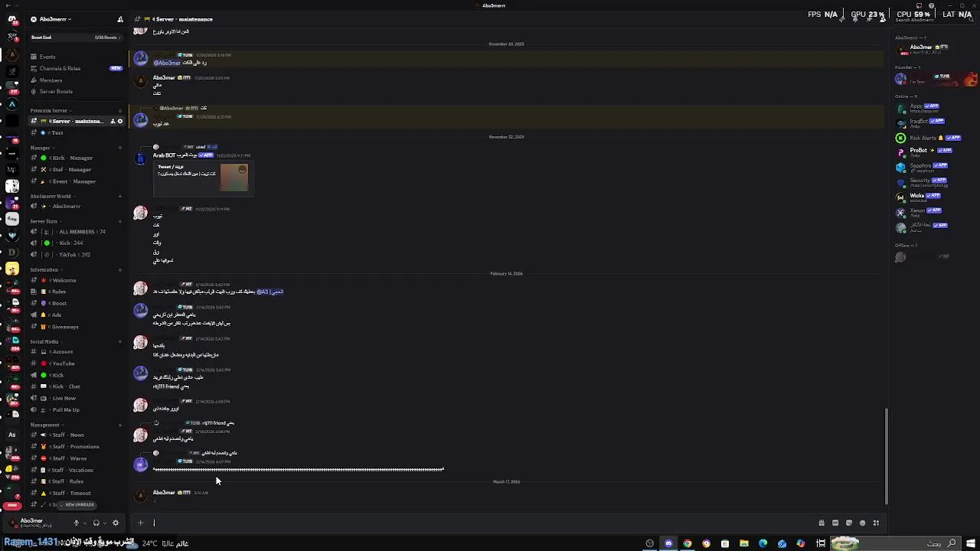Image resolution: width=980 pixels, height=551 pixels.
Task: Open the Boost channel
Action: [75, 303]
